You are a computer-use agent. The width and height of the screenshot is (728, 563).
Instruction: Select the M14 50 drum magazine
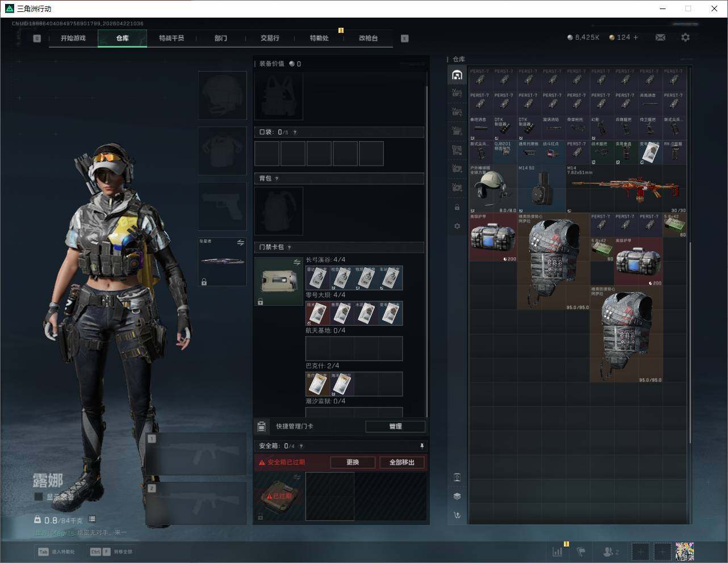point(542,189)
